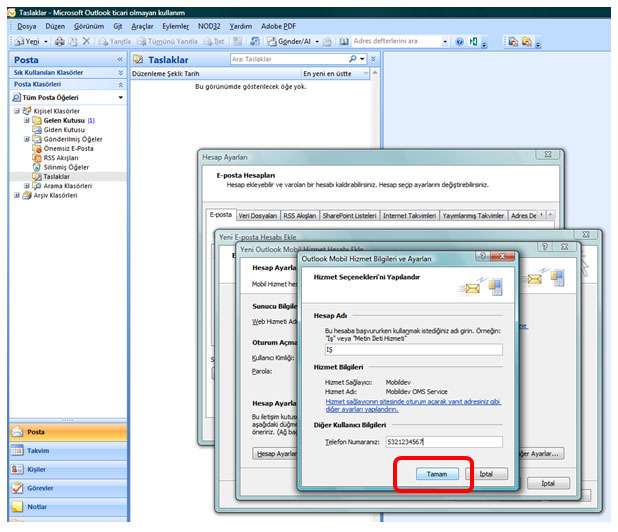Click the Delete X icon in toolbar
This screenshot has width=618, height=532.
86,41
